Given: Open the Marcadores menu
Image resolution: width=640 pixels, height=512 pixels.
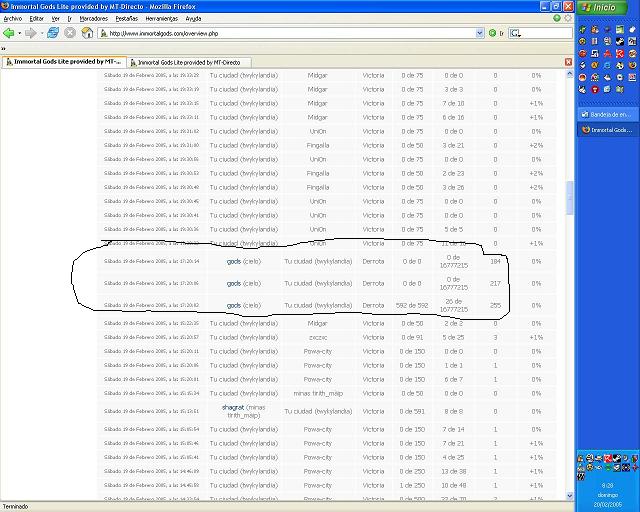Looking at the screenshot, I should click(93, 19).
